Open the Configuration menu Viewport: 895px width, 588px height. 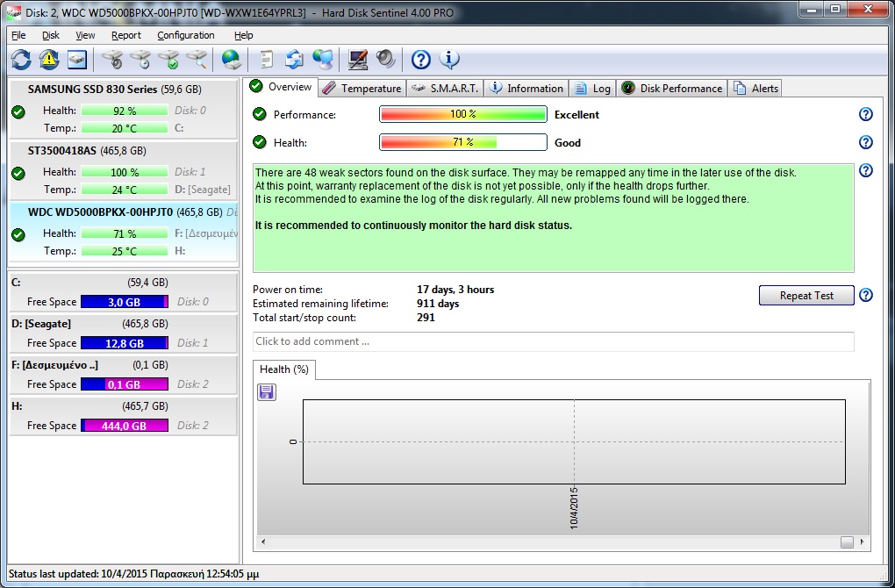(186, 35)
